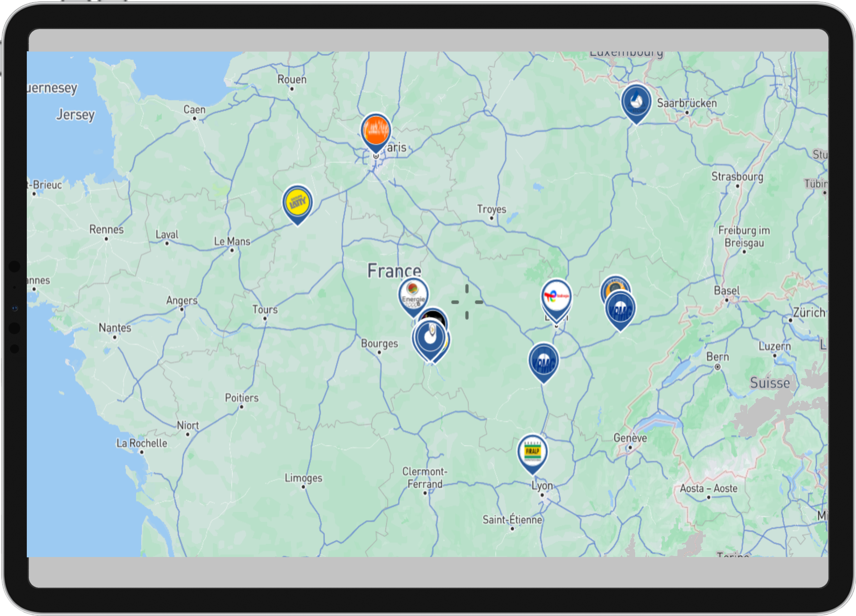Open the yellow Latty map pin
The height and width of the screenshot is (616, 856).
pos(298,202)
